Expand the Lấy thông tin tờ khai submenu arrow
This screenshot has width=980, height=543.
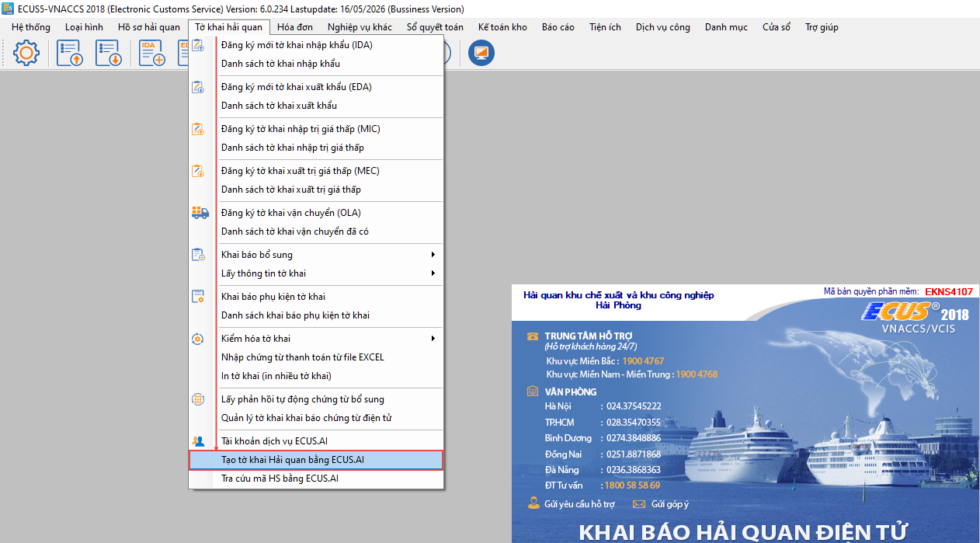point(433,273)
